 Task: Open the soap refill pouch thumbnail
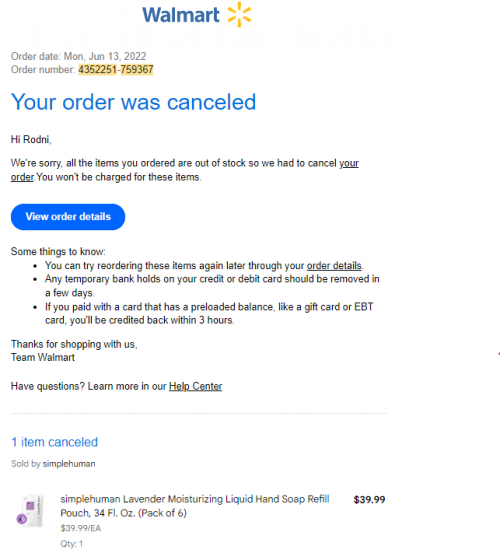point(31,510)
